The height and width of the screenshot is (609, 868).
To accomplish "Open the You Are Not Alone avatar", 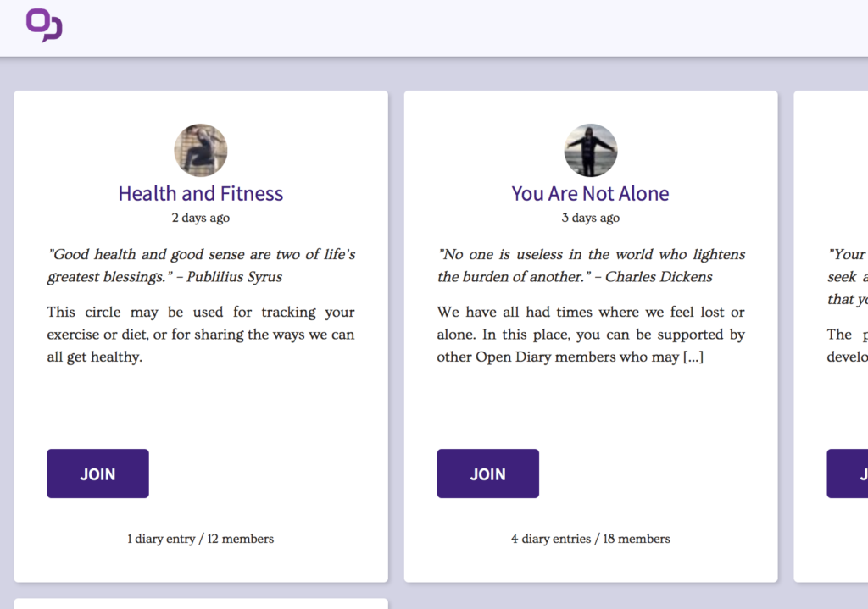I will click(x=591, y=151).
